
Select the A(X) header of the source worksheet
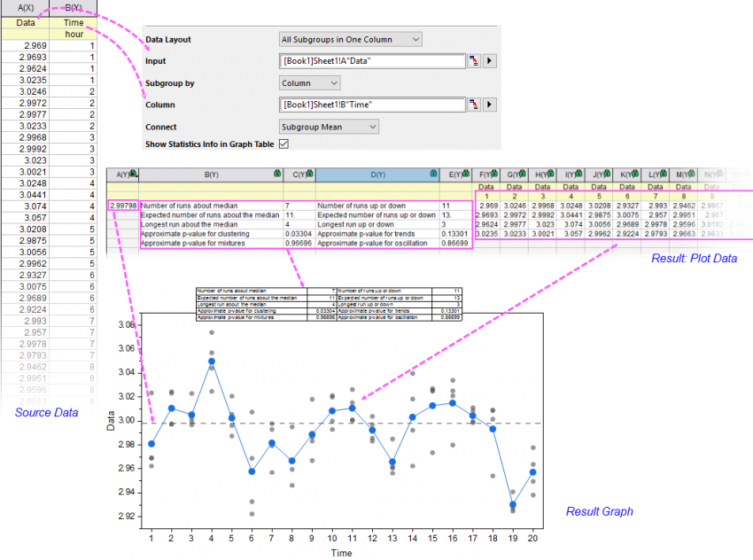point(25,5)
